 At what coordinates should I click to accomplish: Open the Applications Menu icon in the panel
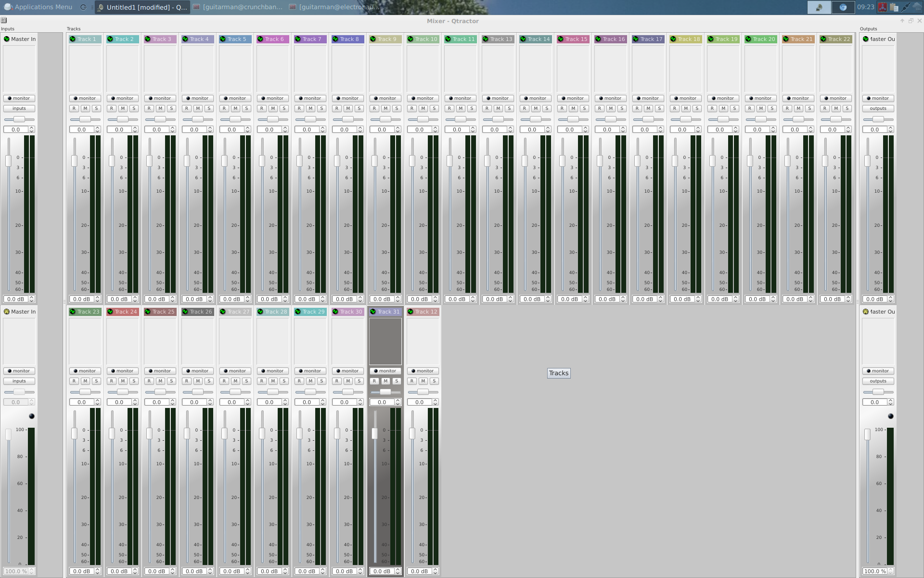[8, 7]
